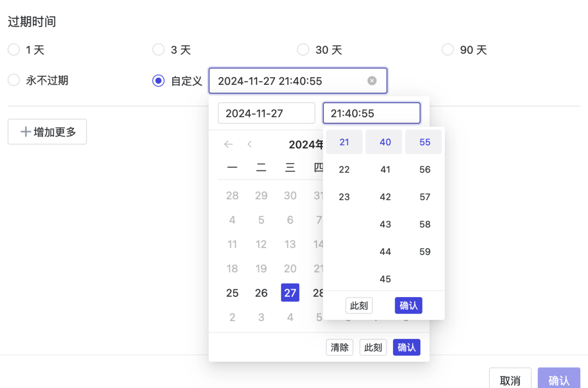Pick second 55 in time picker
Screen dimensions: 588x388
coord(425,142)
